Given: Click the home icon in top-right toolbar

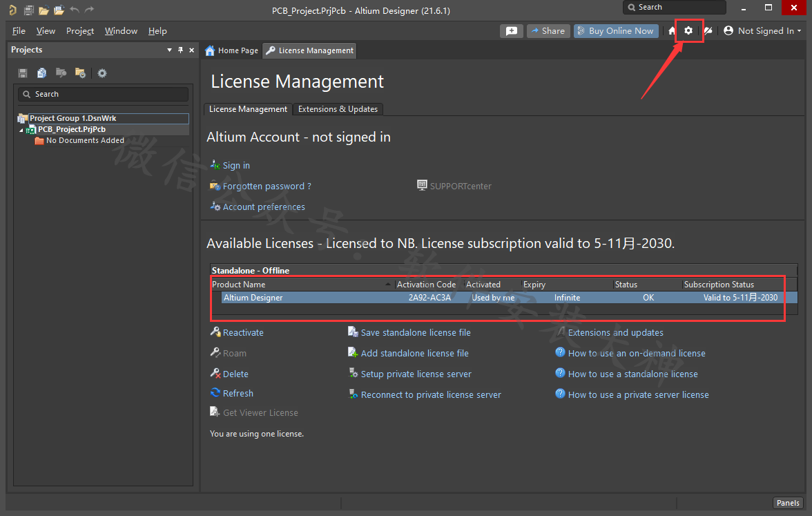Looking at the screenshot, I should tap(672, 31).
